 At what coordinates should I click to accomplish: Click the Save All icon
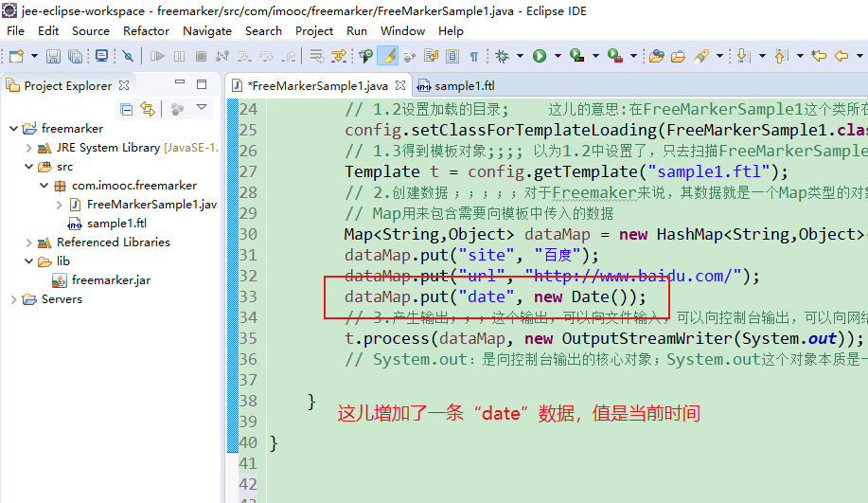point(75,56)
